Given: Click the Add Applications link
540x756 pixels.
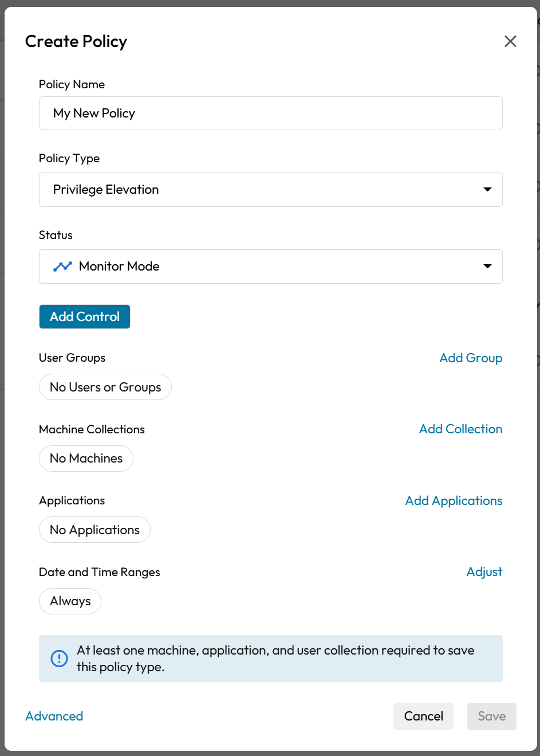Looking at the screenshot, I should tap(454, 501).
